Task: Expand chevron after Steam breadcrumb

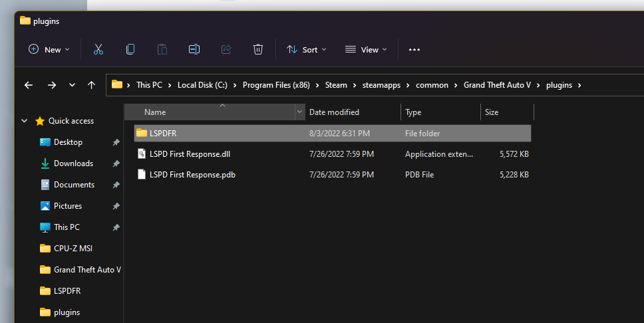Action: click(x=355, y=85)
